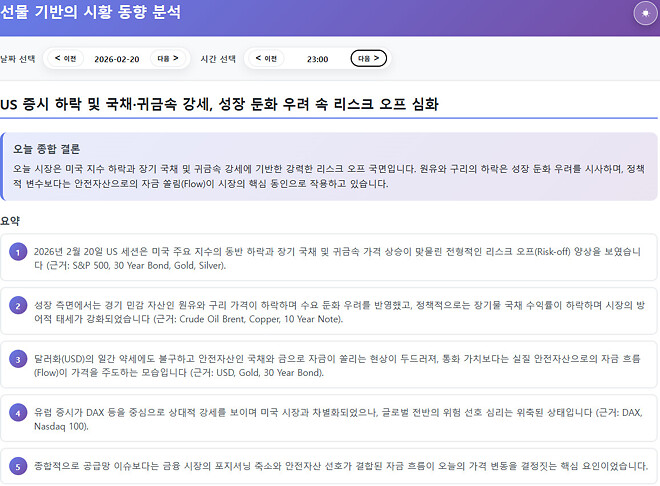The width and height of the screenshot is (660, 486).
Task: Click the number 3 summary badge
Action: click(18, 359)
